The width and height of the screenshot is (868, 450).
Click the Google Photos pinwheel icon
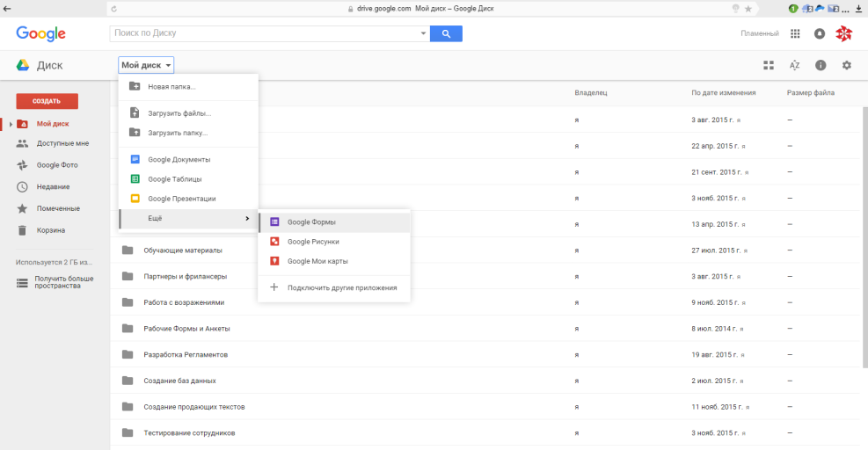tap(22, 165)
